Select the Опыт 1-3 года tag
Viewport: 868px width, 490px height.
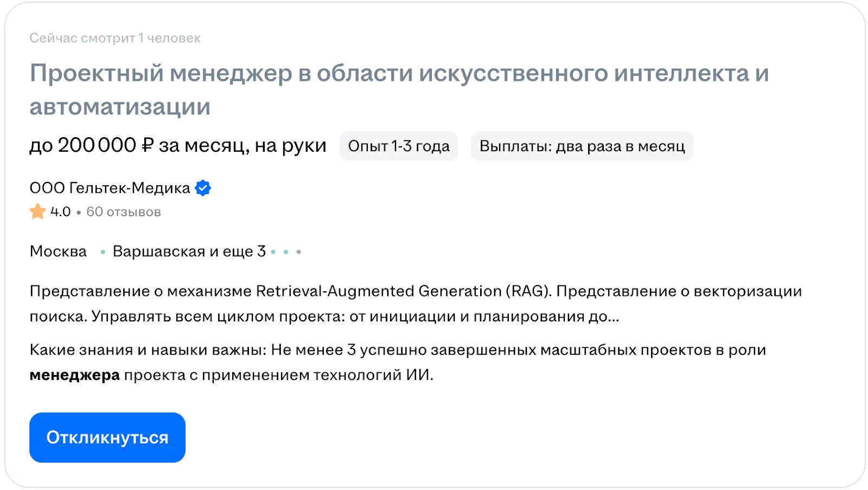(399, 146)
